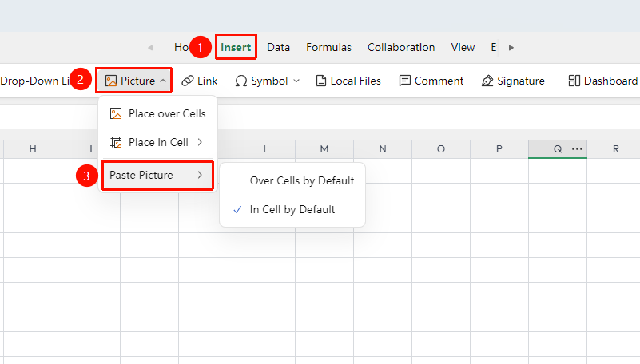Click the Link chain icon
The image size is (640, 364).
(x=187, y=81)
